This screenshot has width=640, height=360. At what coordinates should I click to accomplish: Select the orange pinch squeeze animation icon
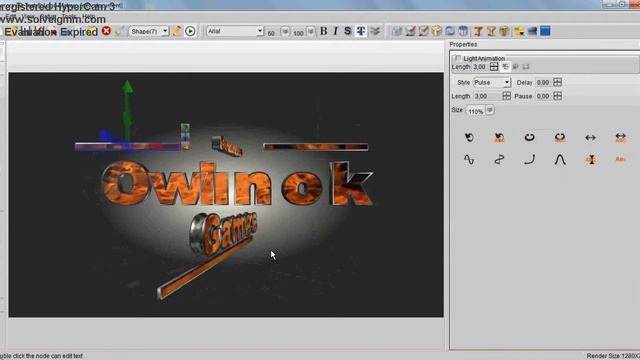(590, 160)
